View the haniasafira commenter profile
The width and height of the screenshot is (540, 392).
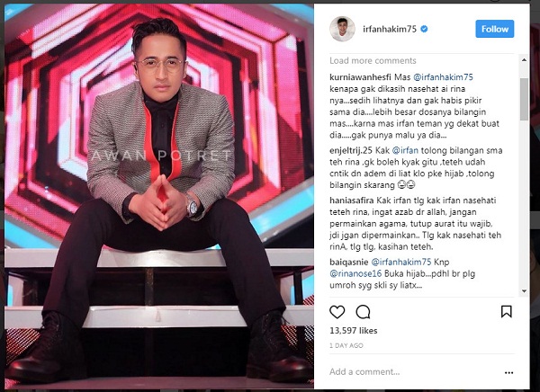(x=352, y=200)
